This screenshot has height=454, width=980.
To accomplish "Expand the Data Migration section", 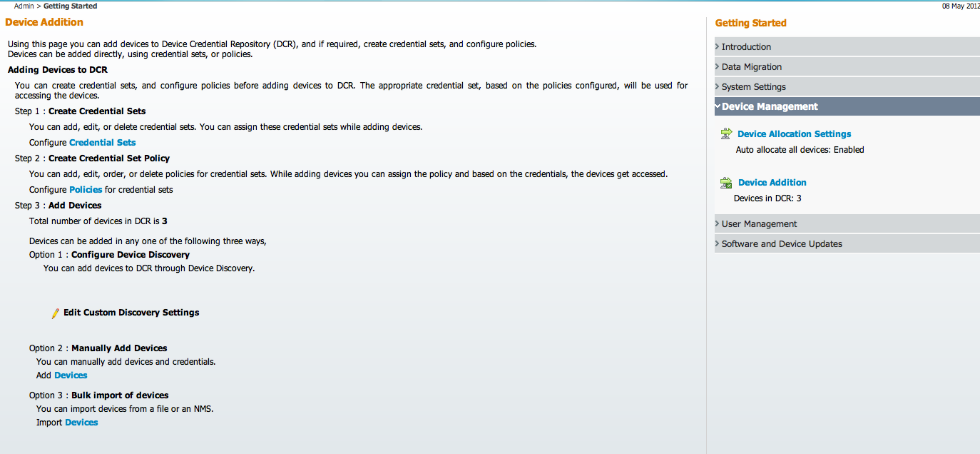I will point(751,67).
